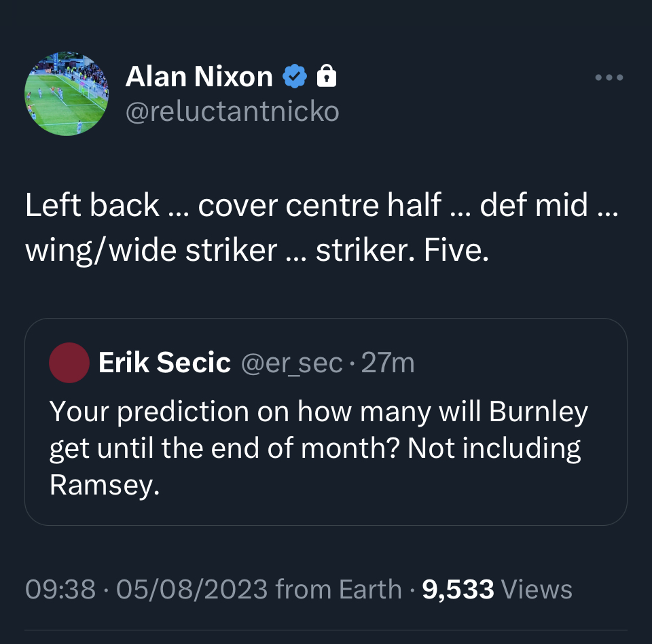652x644 pixels.
Task: Click the 09:38 post time
Action: click(60, 590)
